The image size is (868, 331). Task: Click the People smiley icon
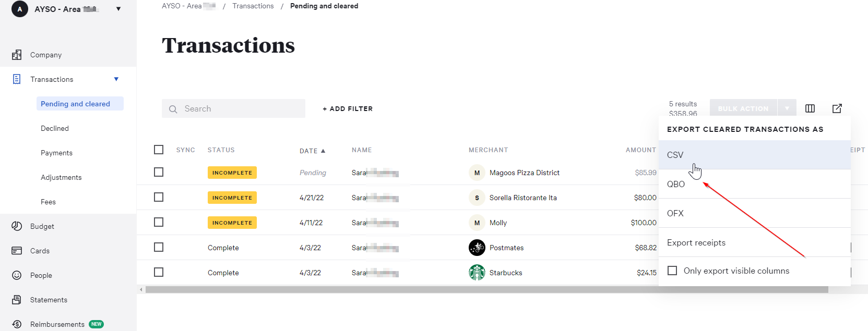17,275
